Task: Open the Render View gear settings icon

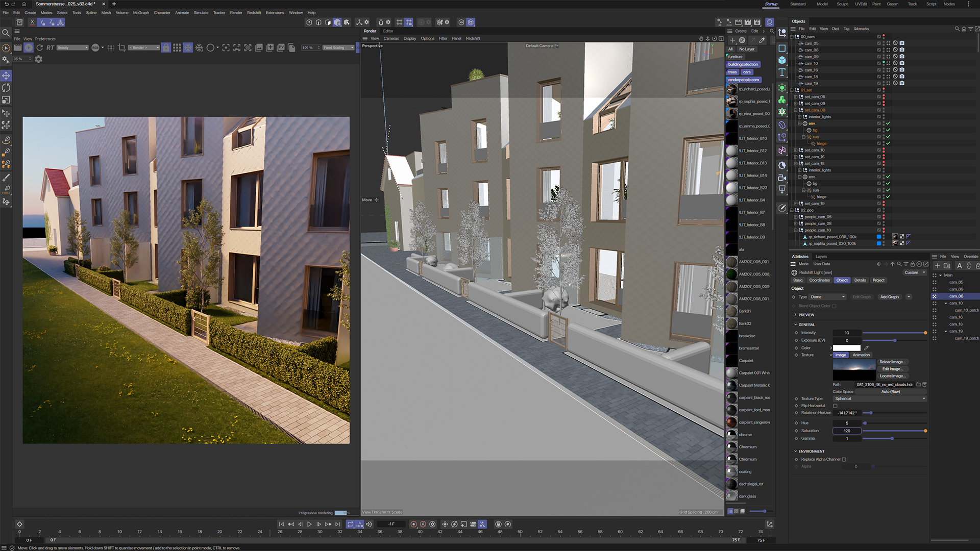Action: tap(38, 59)
